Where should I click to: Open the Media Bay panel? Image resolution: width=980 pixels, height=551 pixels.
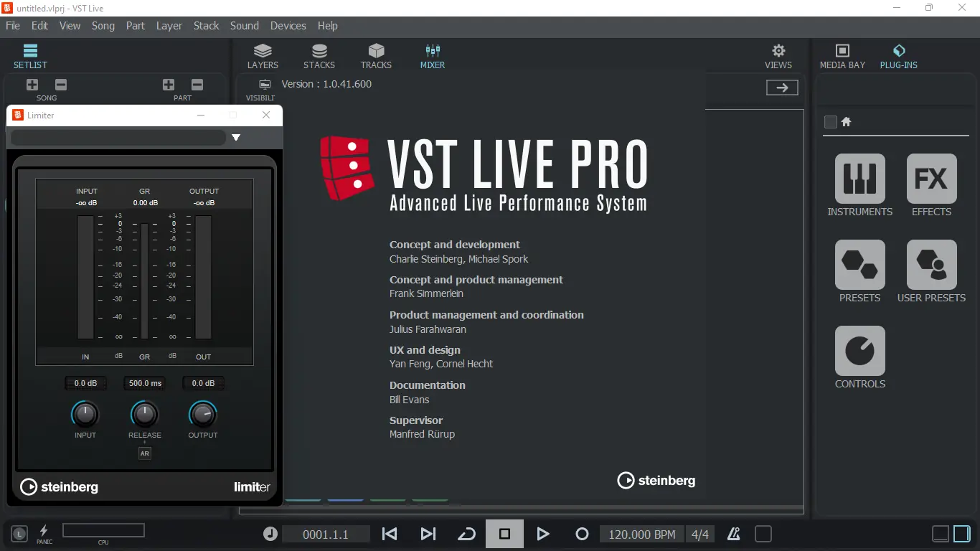click(x=843, y=57)
